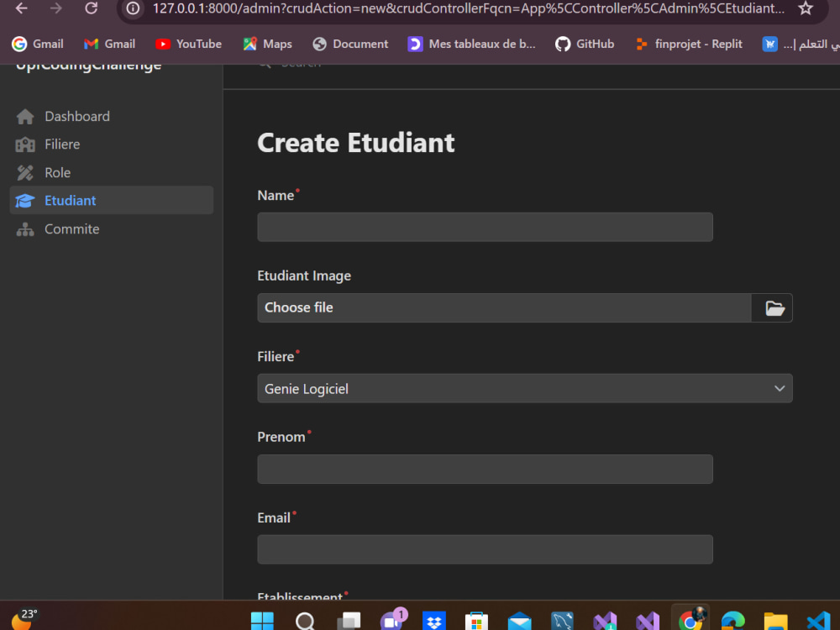Click the browser back arrow
This screenshot has width=840, height=630.
pos(22,8)
